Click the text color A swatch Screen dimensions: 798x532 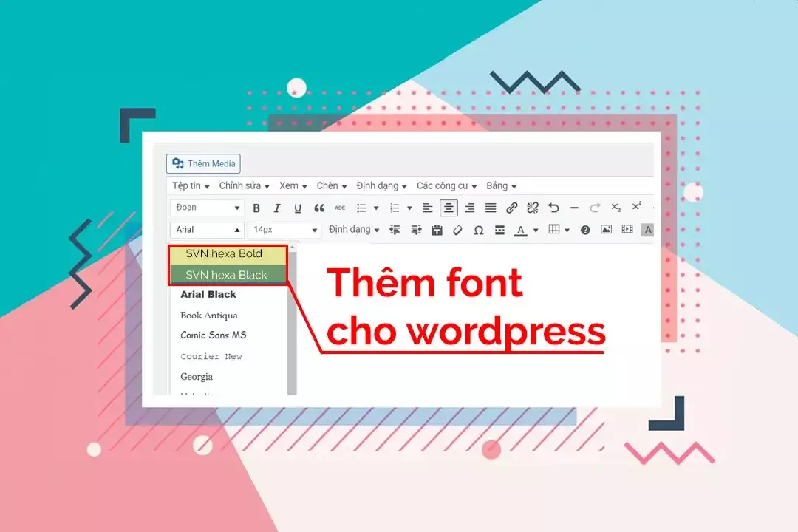coord(520,231)
